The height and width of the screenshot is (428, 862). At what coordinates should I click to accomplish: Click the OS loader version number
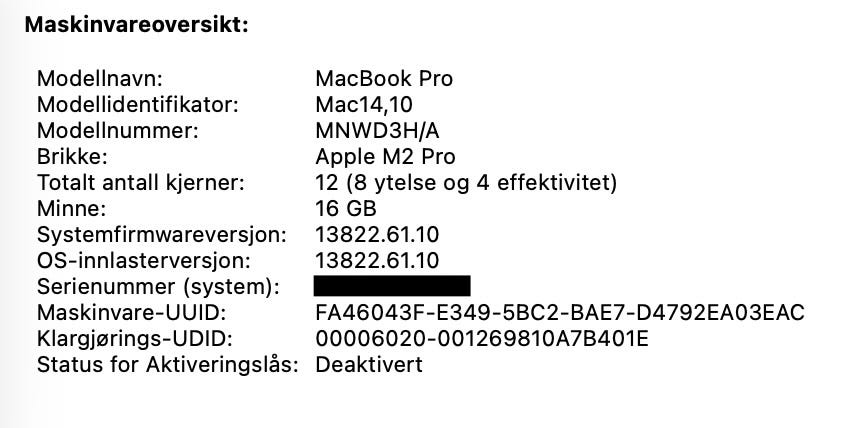(377, 260)
